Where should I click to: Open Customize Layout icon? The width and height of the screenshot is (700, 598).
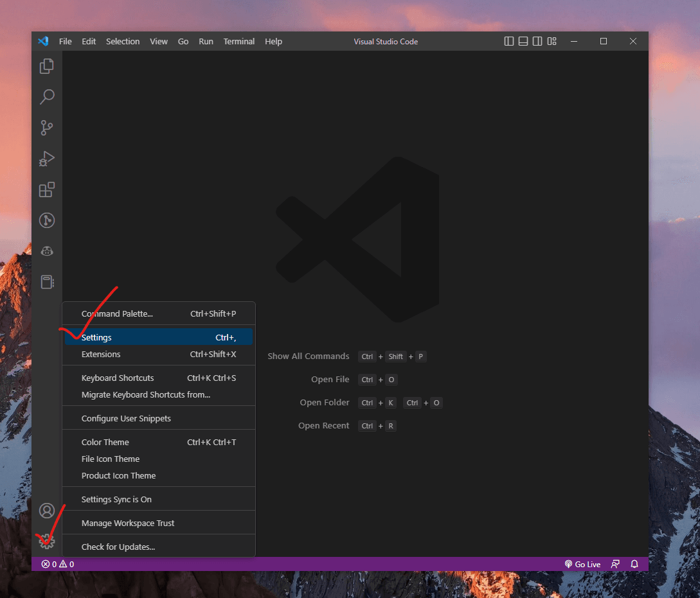552,42
